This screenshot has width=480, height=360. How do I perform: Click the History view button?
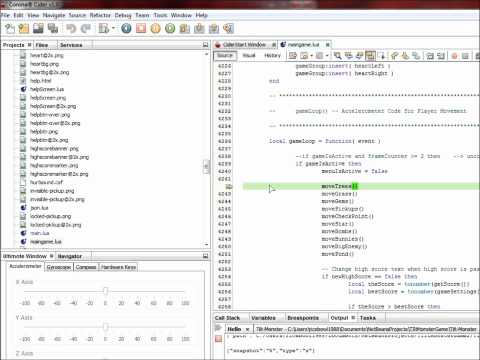pos(272,55)
